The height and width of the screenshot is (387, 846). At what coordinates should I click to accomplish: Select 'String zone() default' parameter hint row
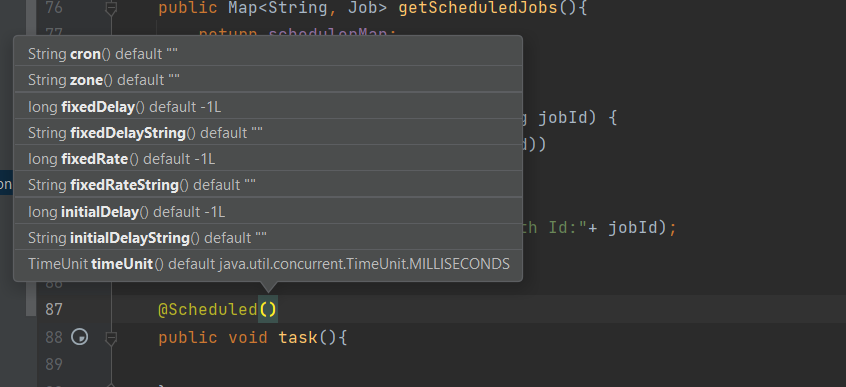coord(268,80)
